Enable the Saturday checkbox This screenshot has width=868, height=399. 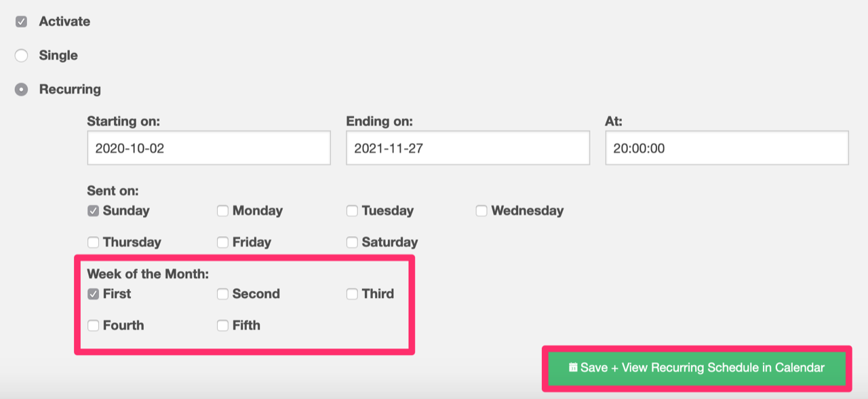[352, 242]
